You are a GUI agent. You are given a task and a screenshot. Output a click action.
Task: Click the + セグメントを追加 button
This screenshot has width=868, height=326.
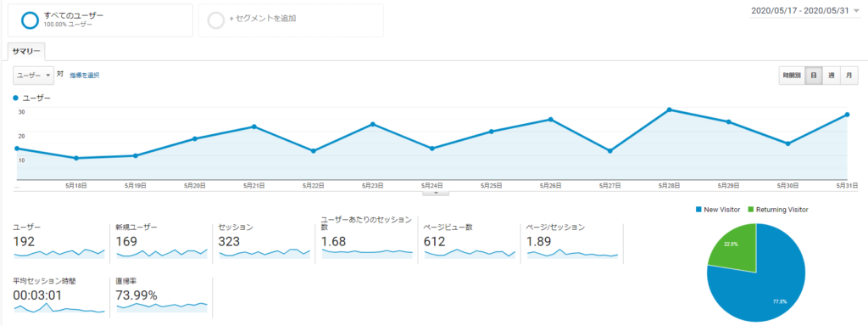[291, 20]
